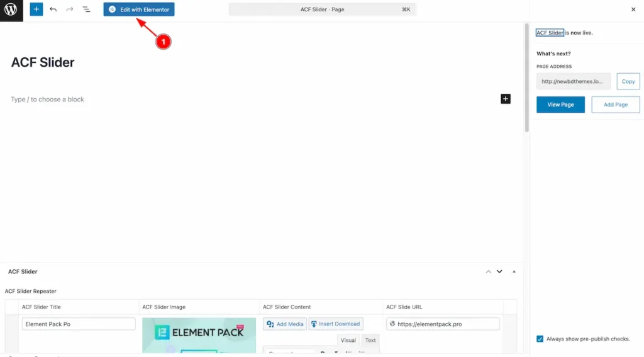Move ACF Slider panel up
The height and width of the screenshot is (357, 644).
pos(488,271)
